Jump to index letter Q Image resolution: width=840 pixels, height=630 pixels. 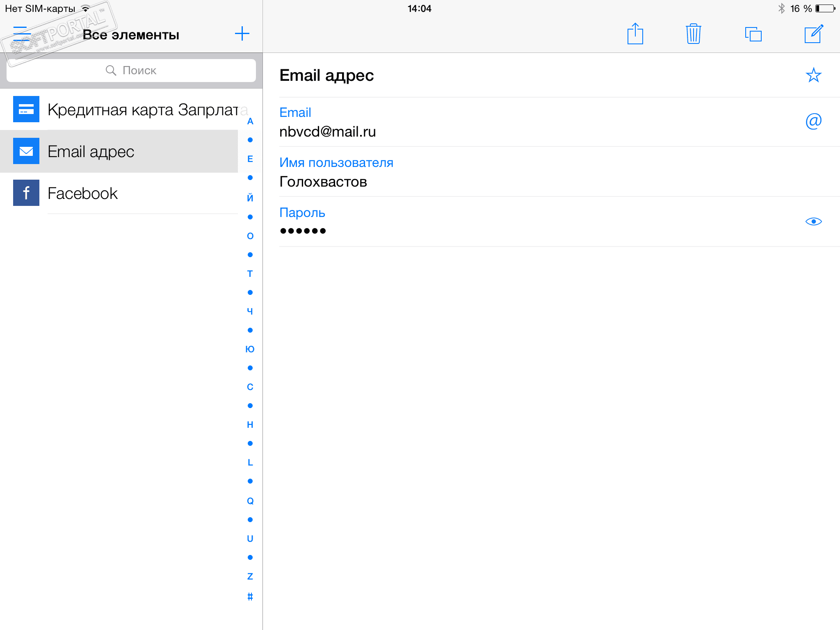(x=250, y=501)
